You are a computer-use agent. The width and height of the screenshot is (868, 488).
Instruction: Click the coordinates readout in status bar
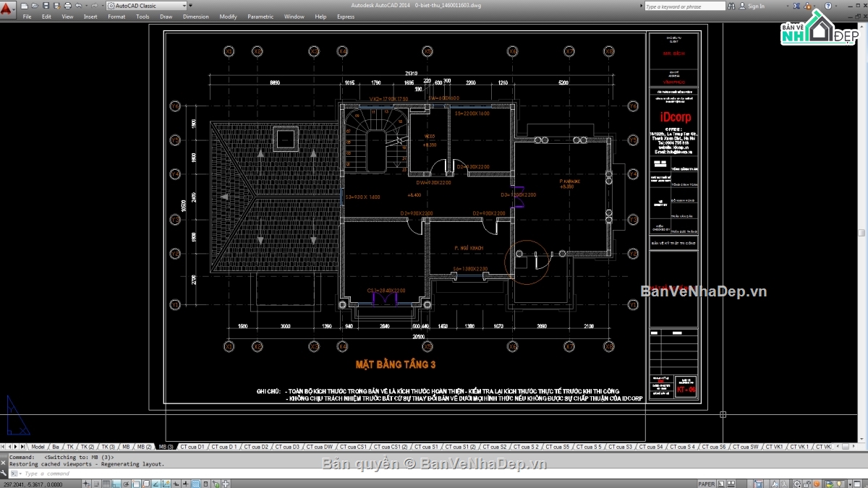pos(33,484)
